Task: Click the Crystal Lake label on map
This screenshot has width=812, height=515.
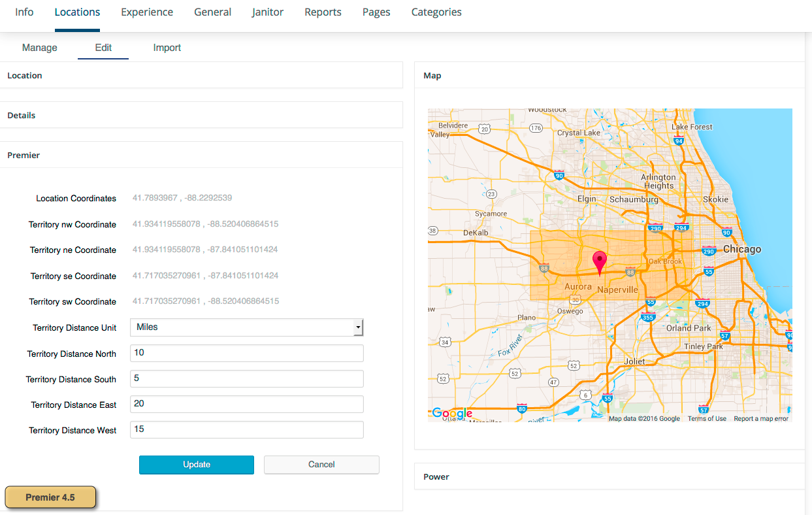Action: (579, 133)
